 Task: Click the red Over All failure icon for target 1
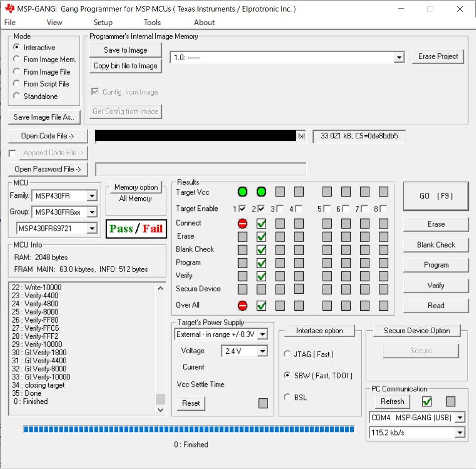[x=242, y=305]
